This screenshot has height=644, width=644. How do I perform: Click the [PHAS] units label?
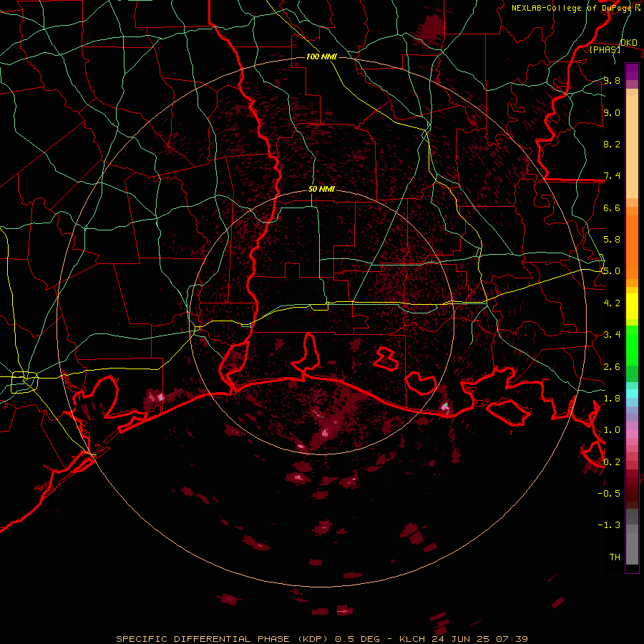click(605, 49)
